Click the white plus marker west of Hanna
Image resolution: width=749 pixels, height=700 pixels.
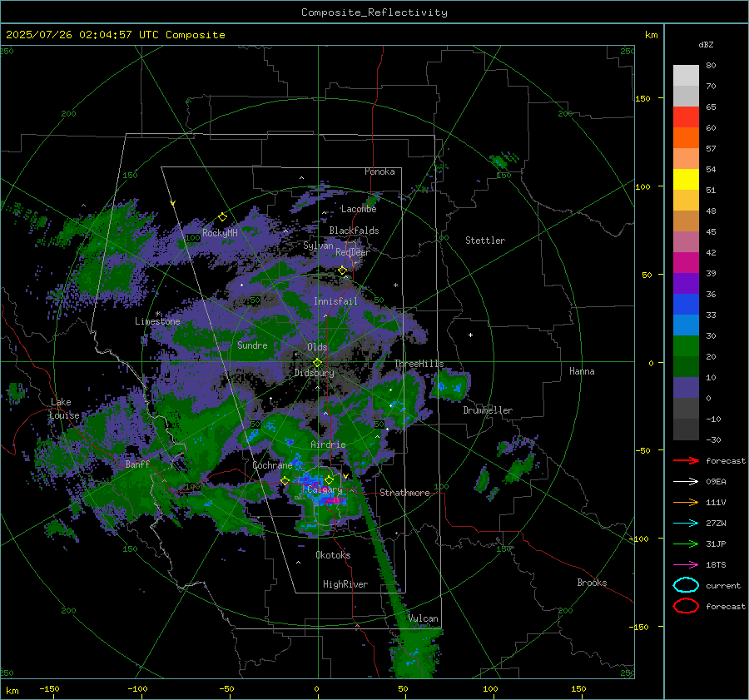point(470,335)
